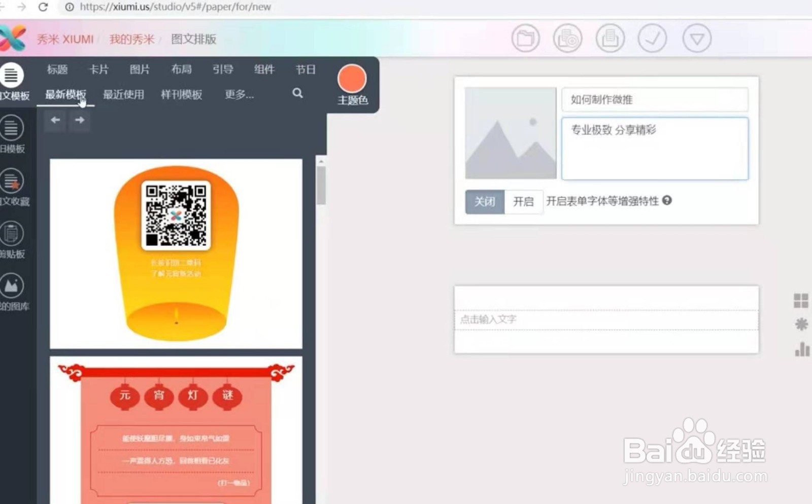Click the 我的秀米 breadcrumb link
This screenshot has width=812, height=504.
tap(132, 39)
